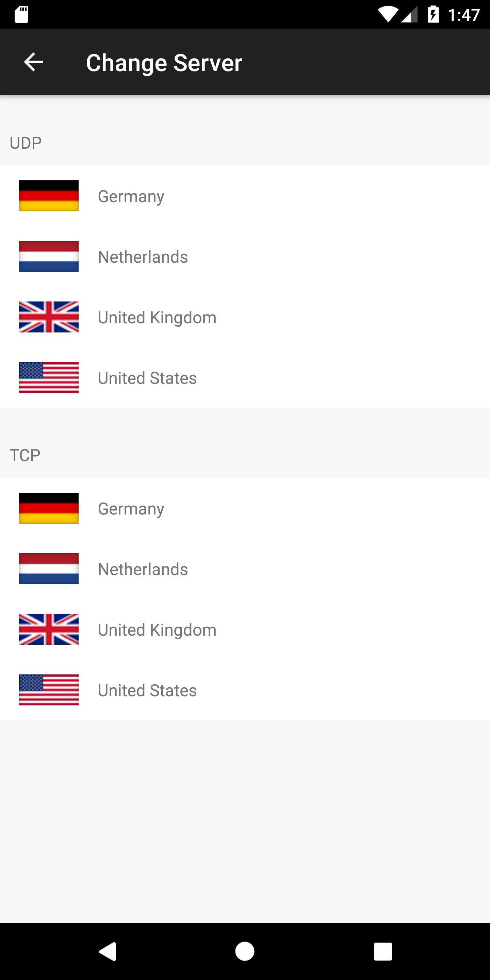
Task: Tap the Germany flag under UDP
Action: tap(49, 196)
